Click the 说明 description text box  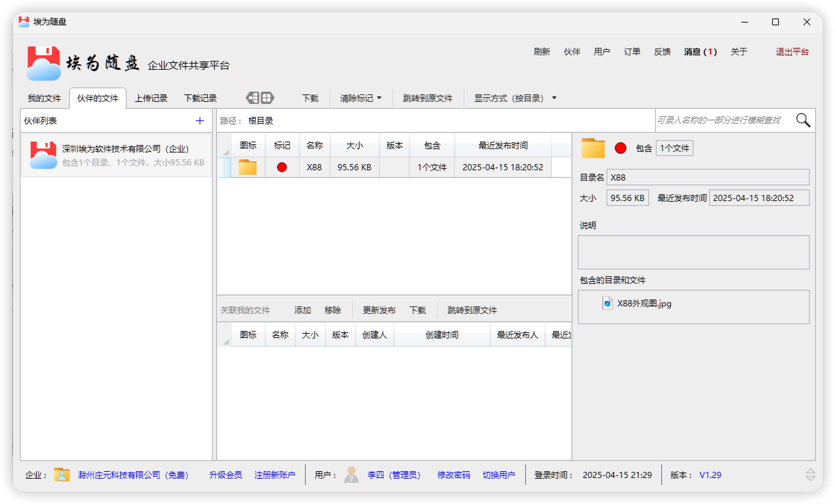pos(693,252)
